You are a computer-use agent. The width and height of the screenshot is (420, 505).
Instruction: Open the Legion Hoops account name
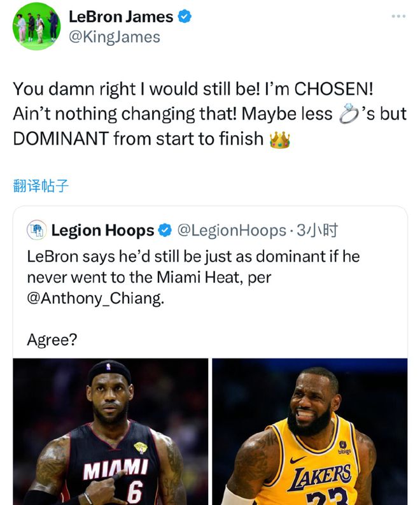tap(102, 230)
